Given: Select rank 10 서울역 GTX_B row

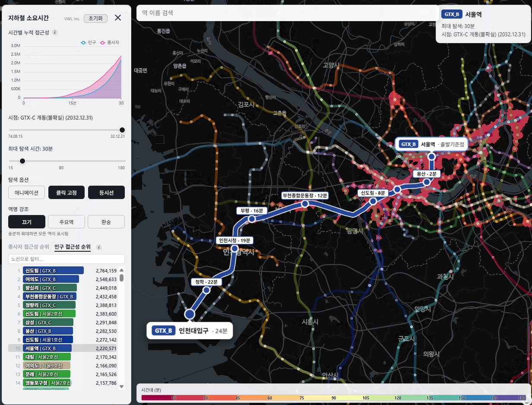Looking at the screenshot, I should pos(63,348).
